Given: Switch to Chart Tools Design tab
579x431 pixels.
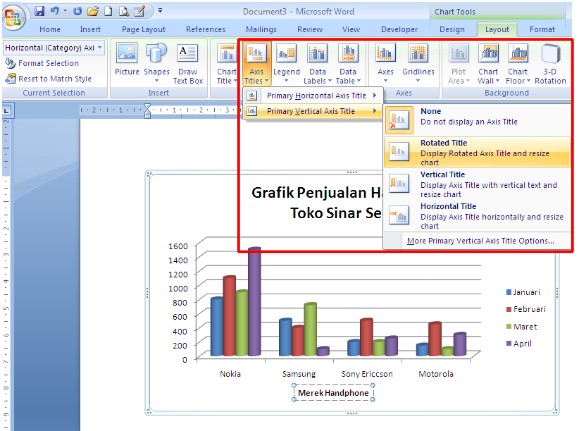Looking at the screenshot, I should 452,29.
